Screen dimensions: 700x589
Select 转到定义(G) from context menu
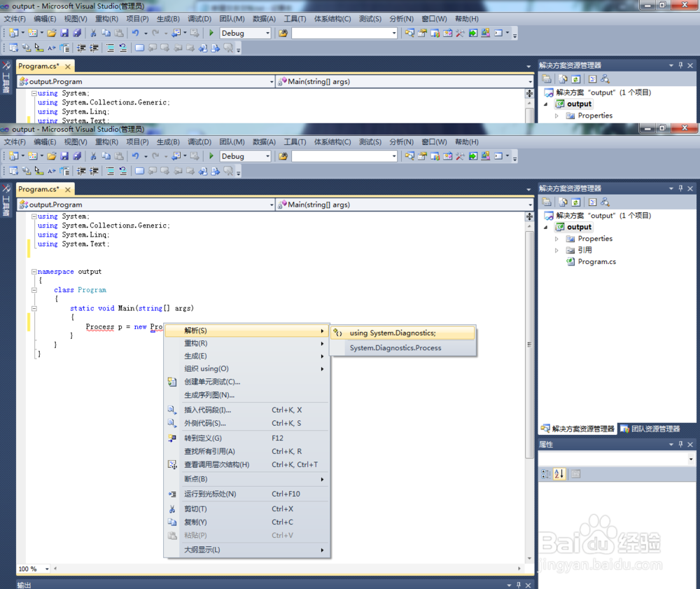[x=247, y=438]
